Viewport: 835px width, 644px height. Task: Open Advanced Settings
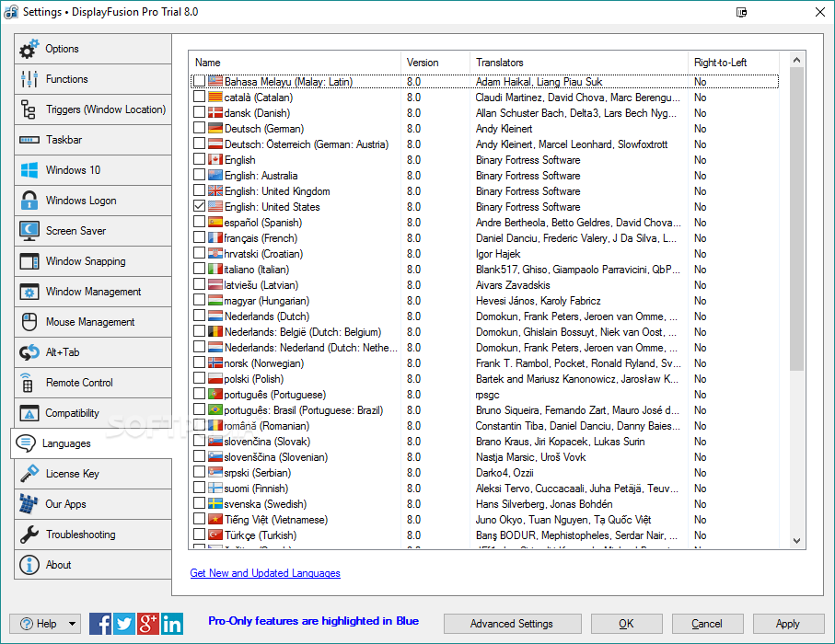(512, 624)
